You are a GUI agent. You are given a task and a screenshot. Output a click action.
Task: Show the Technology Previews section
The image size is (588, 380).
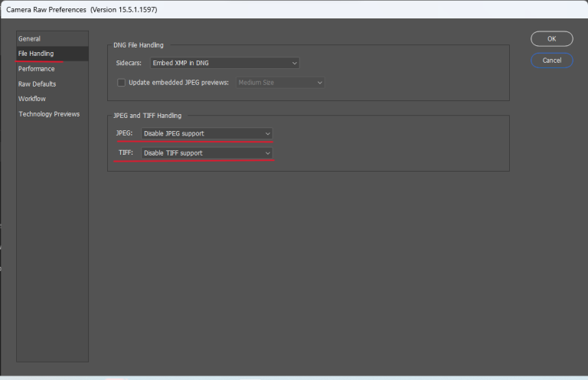49,114
